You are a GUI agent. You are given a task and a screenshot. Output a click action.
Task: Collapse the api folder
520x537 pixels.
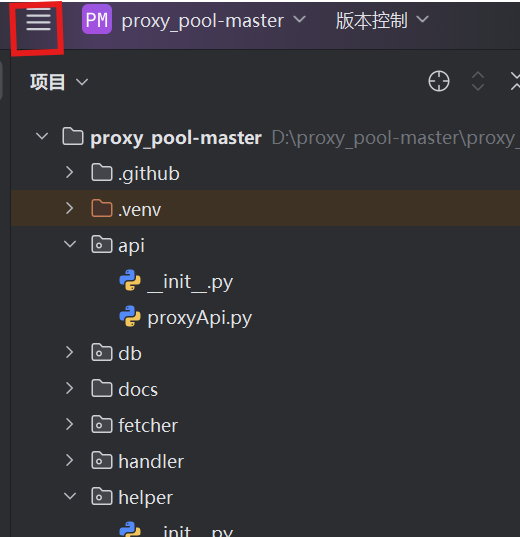click(x=70, y=244)
